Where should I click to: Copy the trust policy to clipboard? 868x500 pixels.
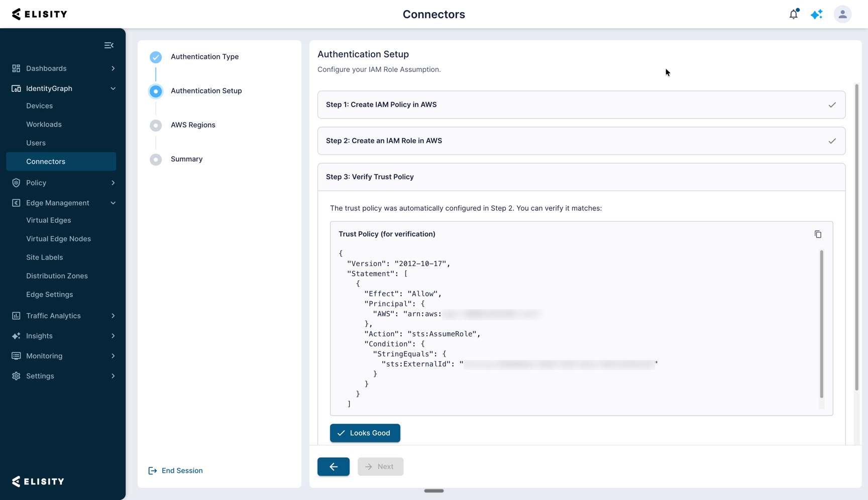818,234
